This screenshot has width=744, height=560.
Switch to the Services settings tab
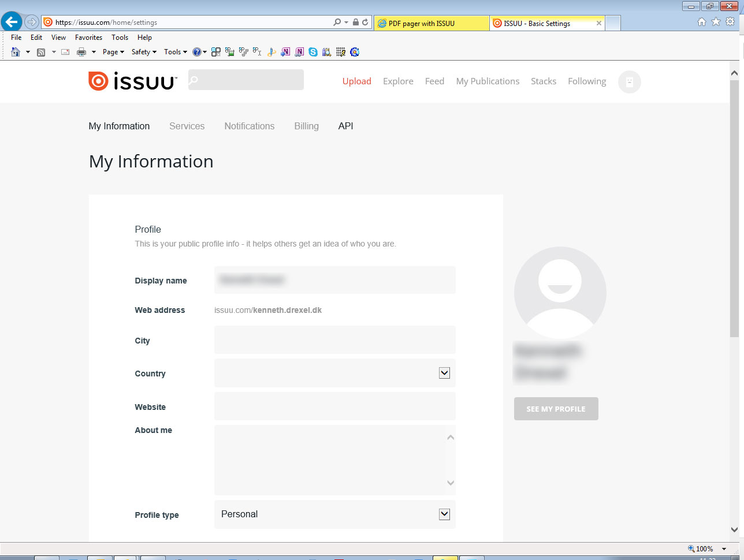pyautogui.click(x=187, y=126)
